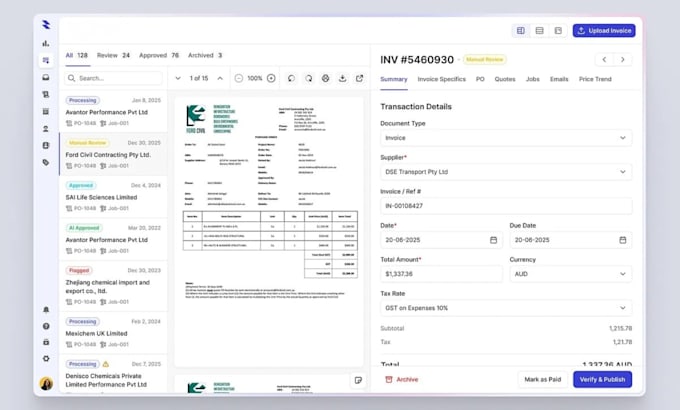Viewport: 680px width, 410px height.
Task: Open the Jobs tab
Action: click(533, 79)
